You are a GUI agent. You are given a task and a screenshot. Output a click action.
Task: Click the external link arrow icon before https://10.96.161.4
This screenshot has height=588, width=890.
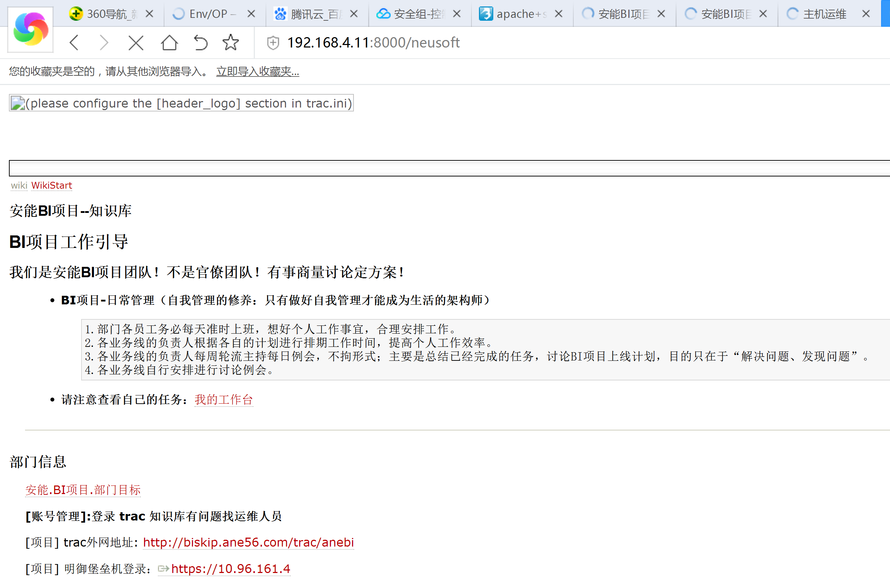click(x=164, y=569)
